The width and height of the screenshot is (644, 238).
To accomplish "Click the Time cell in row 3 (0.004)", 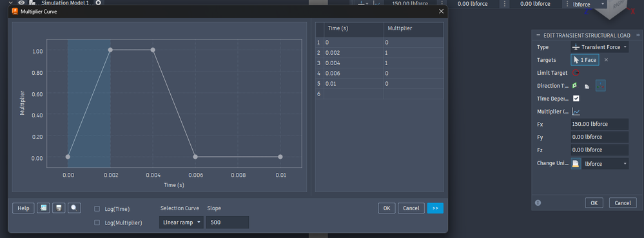I will click(354, 63).
